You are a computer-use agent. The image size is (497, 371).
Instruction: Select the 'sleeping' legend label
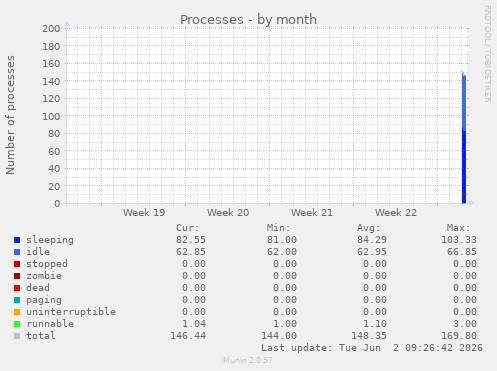(50, 240)
